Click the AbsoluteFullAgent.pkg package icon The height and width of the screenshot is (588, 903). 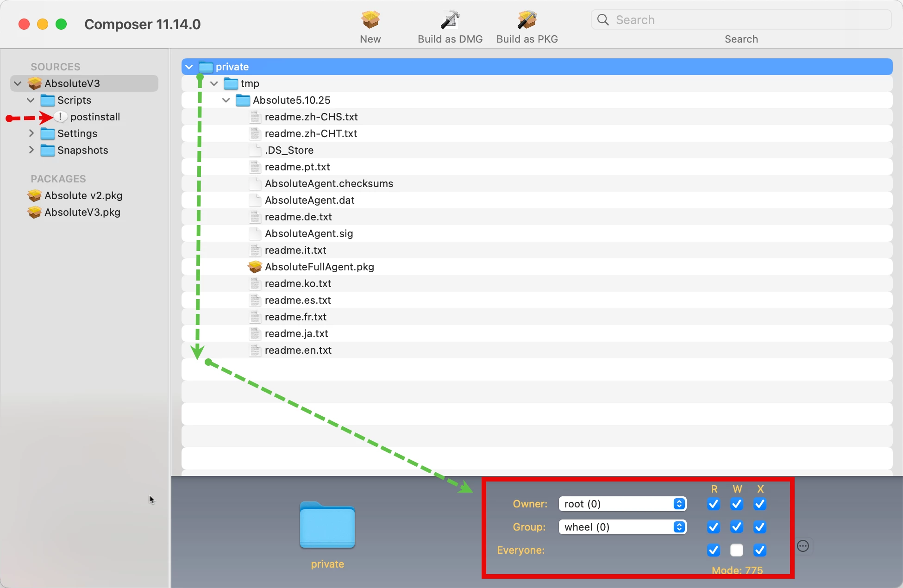[255, 267]
